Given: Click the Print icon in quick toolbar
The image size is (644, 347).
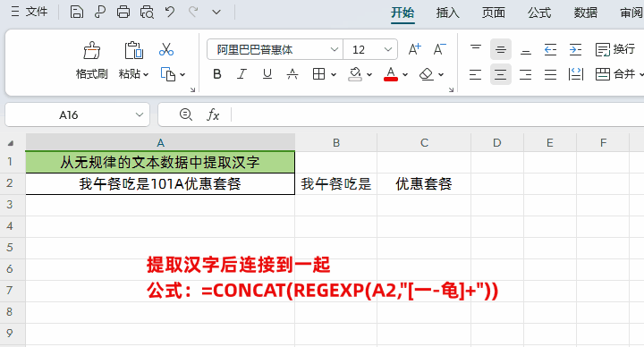Looking at the screenshot, I should (123, 12).
